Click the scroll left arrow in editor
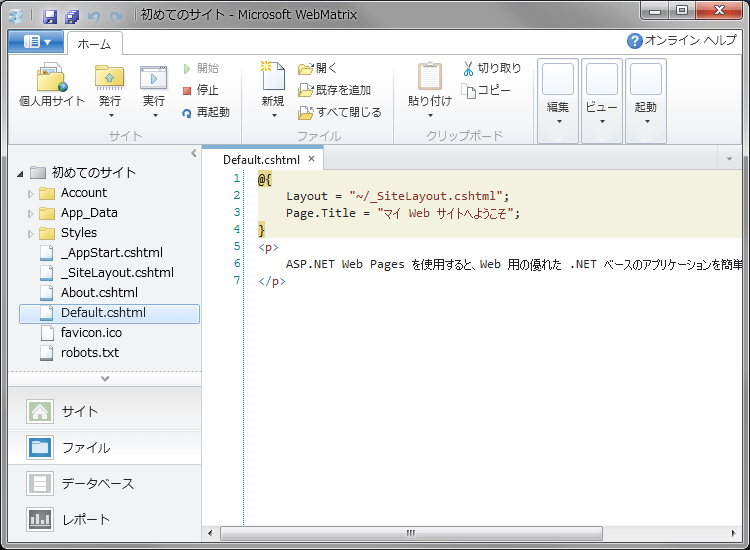Viewport: 750px width, 550px height. tap(210, 533)
